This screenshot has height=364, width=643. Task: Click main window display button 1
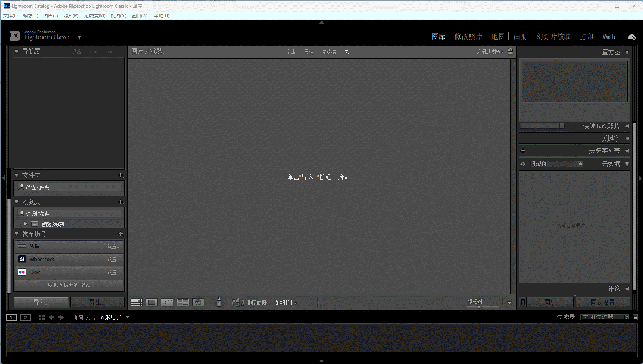pyautogui.click(x=11, y=318)
